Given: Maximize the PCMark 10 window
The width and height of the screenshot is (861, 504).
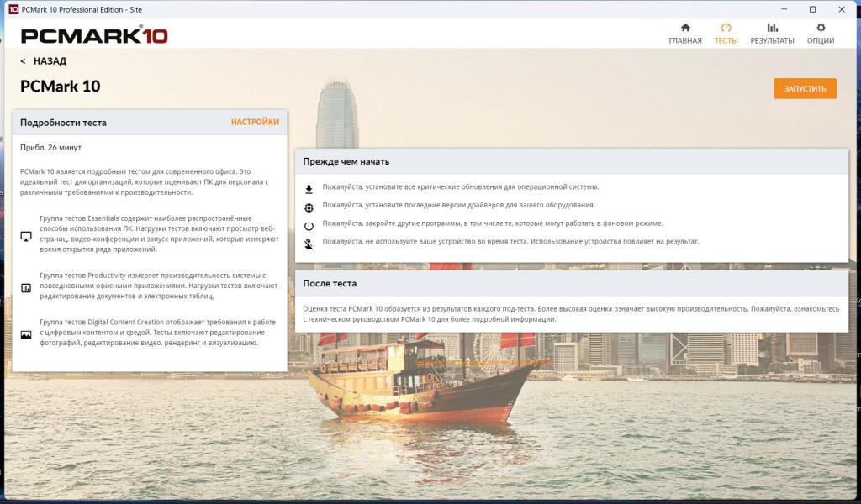Looking at the screenshot, I should pos(812,9).
